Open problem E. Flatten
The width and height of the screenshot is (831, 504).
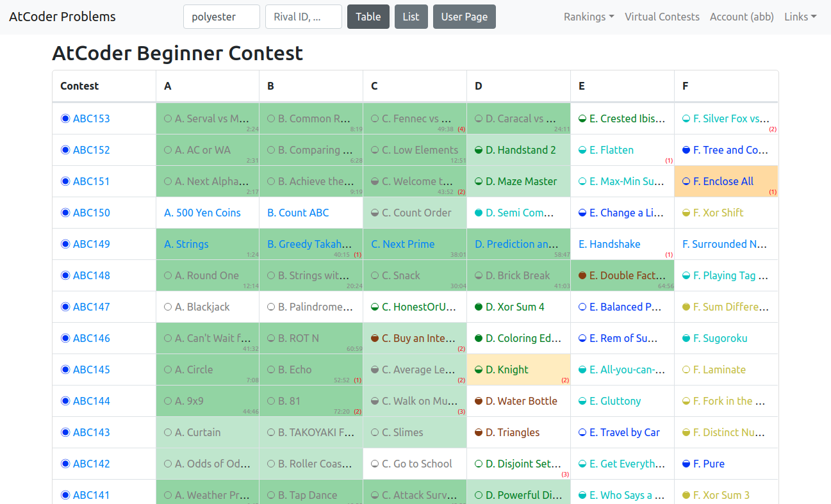point(611,150)
